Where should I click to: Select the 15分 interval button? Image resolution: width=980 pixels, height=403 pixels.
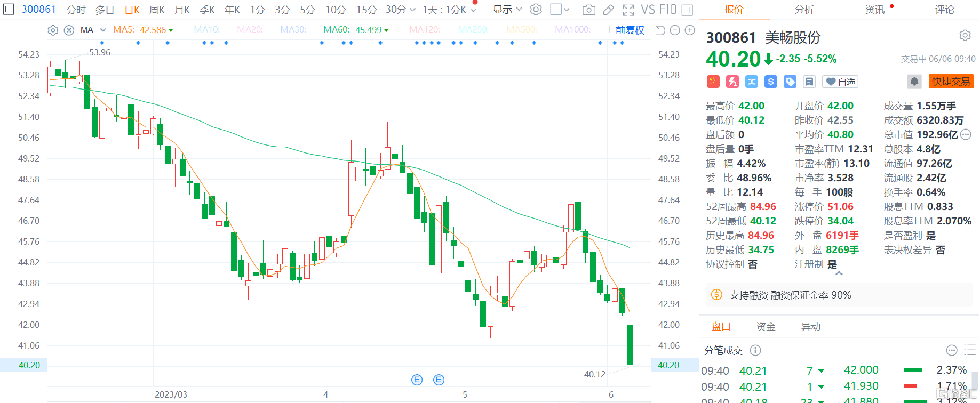(x=366, y=10)
